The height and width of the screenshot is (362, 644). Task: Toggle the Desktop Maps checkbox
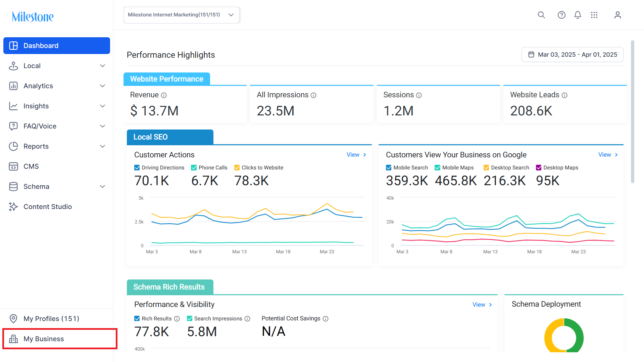[539, 168]
